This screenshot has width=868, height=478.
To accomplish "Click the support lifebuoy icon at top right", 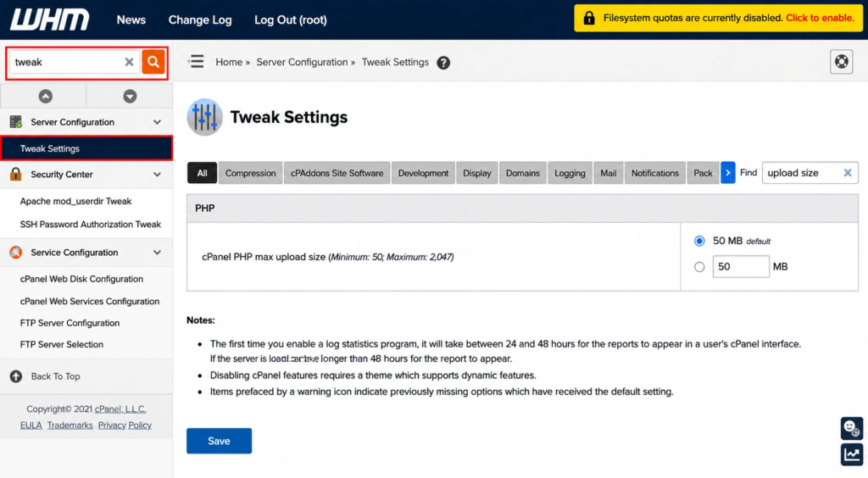I will coord(842,61).
